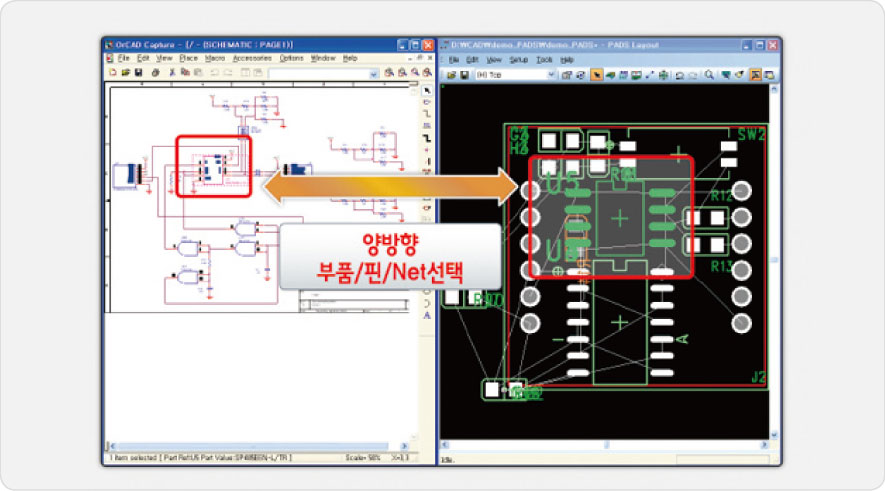
Task: Click the Open folder icon in PADS Layout
Action: pyautogui.click(x=452, y=75)
